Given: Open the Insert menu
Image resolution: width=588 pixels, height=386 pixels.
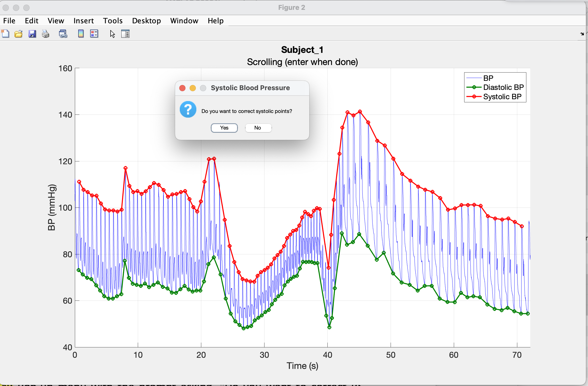Looking at the screenshot, I should 83,21.
